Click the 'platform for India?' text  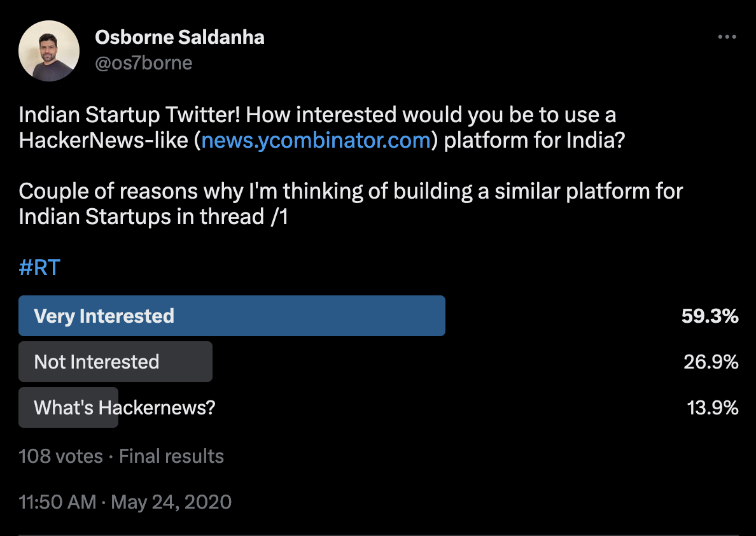coord(534,140)
